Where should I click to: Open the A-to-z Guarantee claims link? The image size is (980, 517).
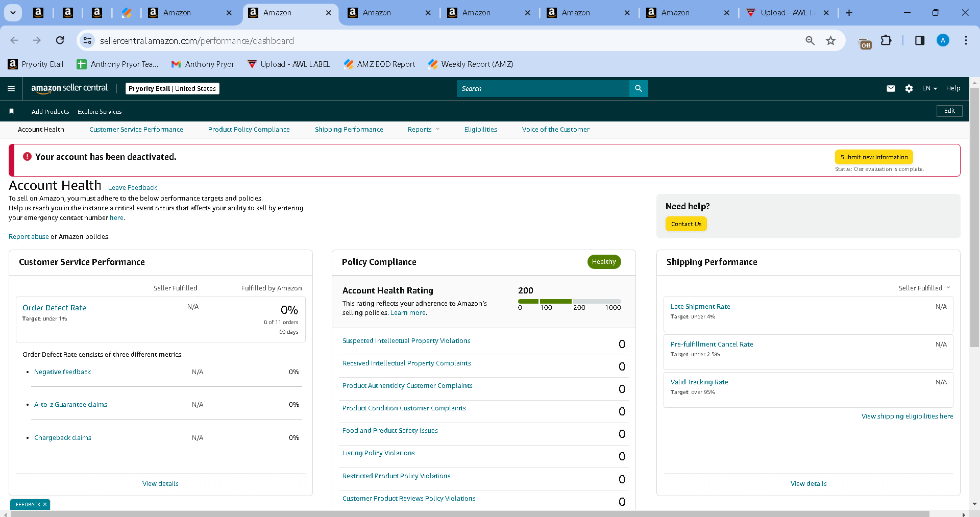[x=70, y=405]
